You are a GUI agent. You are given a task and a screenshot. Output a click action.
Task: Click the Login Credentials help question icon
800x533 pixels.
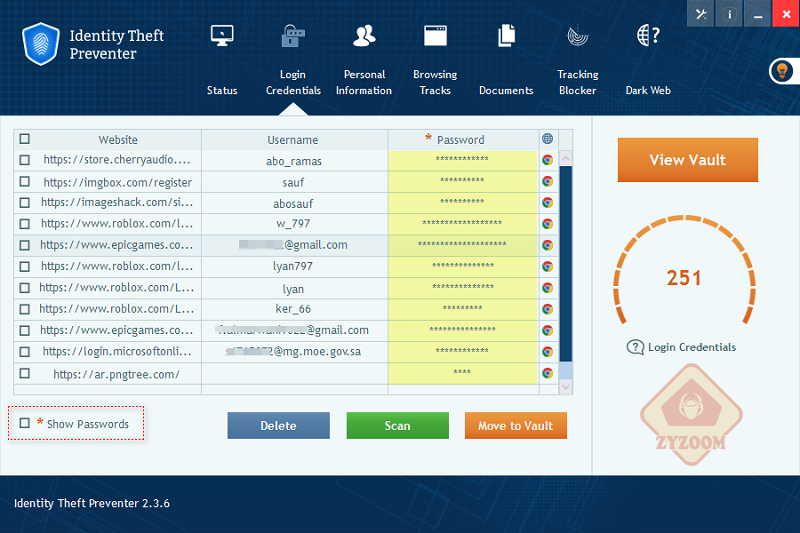pyautogui.click(x=635, y=347)
